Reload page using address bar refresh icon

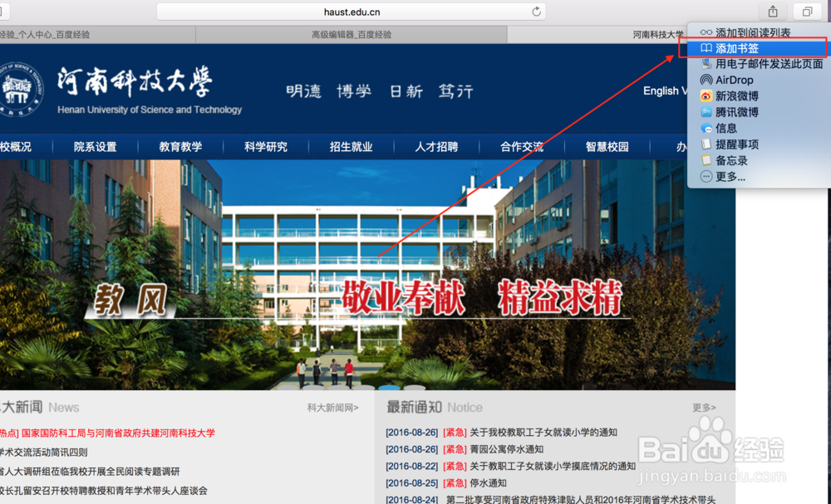point(536,12)
